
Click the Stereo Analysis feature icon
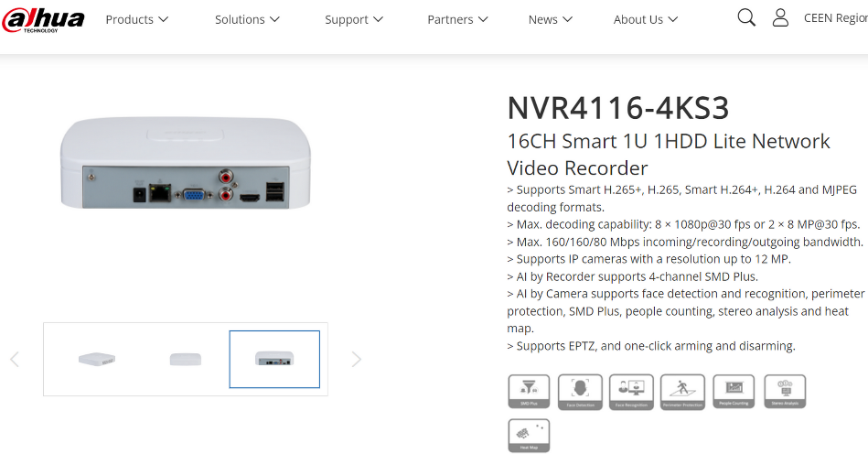point(785,392)
